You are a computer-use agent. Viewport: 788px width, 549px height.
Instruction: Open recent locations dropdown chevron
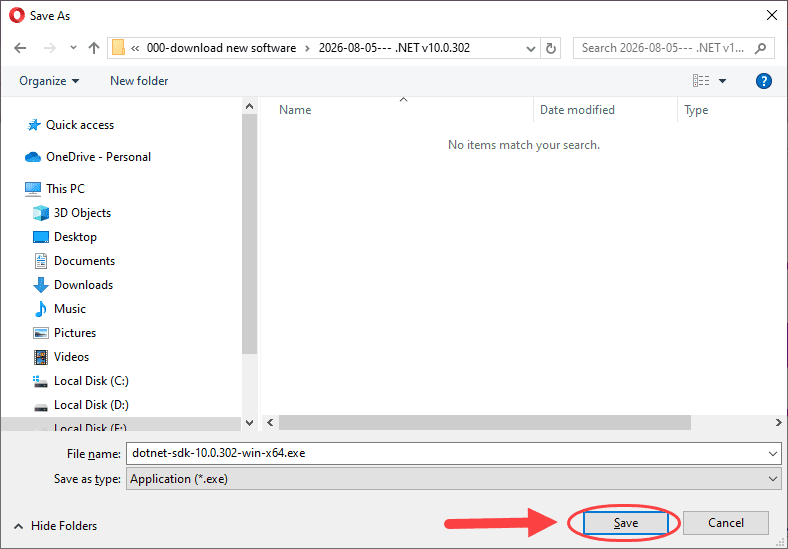(x=73, y=48)
